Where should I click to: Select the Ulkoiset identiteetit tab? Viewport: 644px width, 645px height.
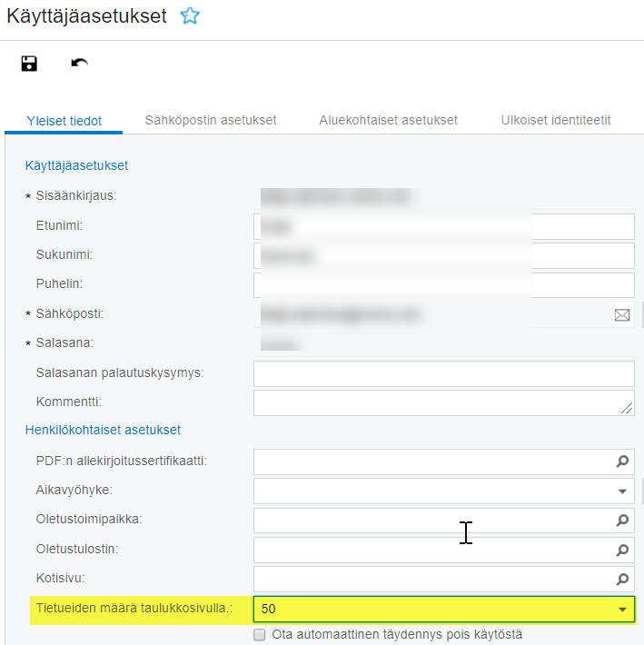point(555,120)
